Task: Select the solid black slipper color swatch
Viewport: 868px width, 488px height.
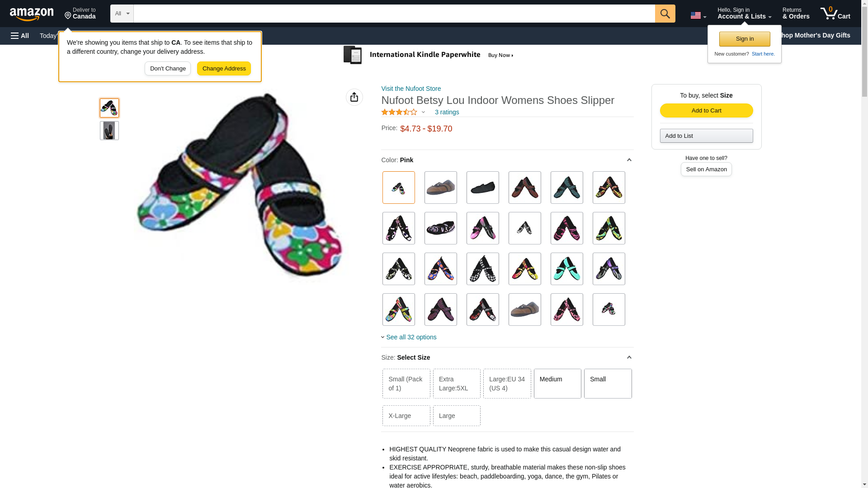Action: point(482,188)
